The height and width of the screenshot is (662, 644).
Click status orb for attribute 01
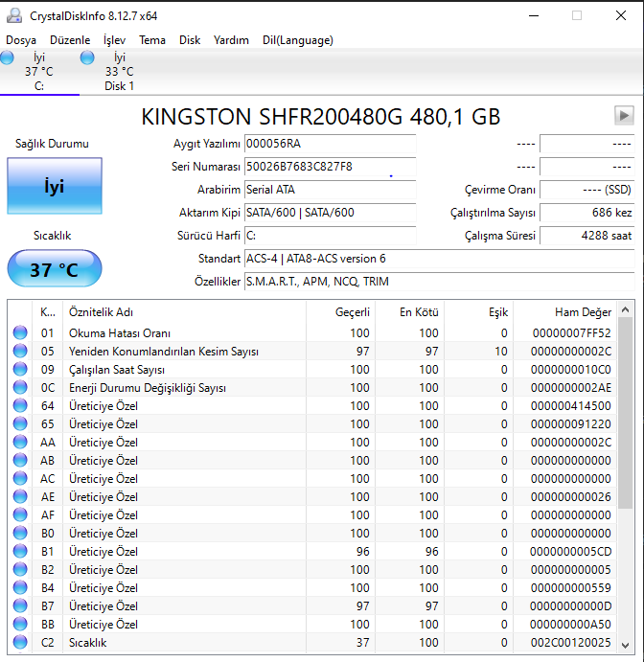[x=20, y=332]
